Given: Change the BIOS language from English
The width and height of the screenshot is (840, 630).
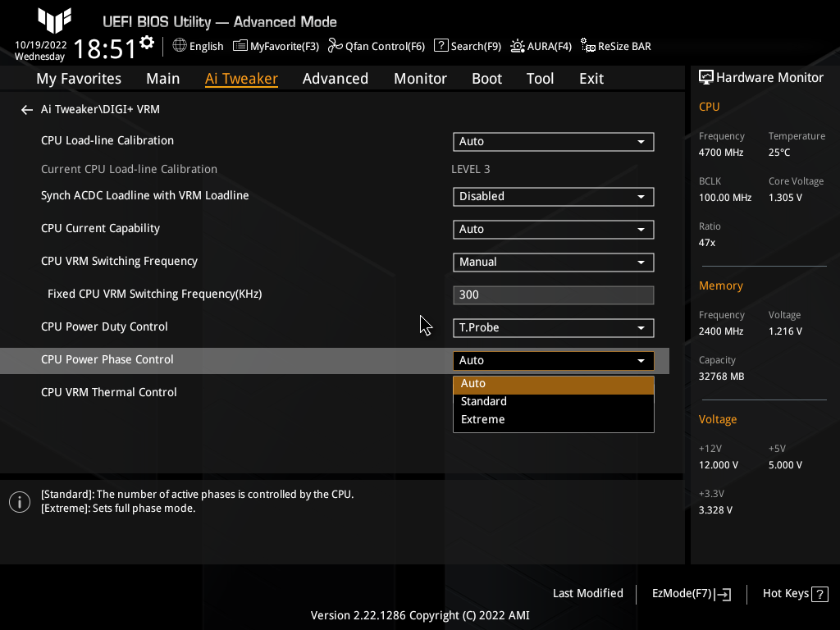Looking at the screenshot, I should pos(197,46).
